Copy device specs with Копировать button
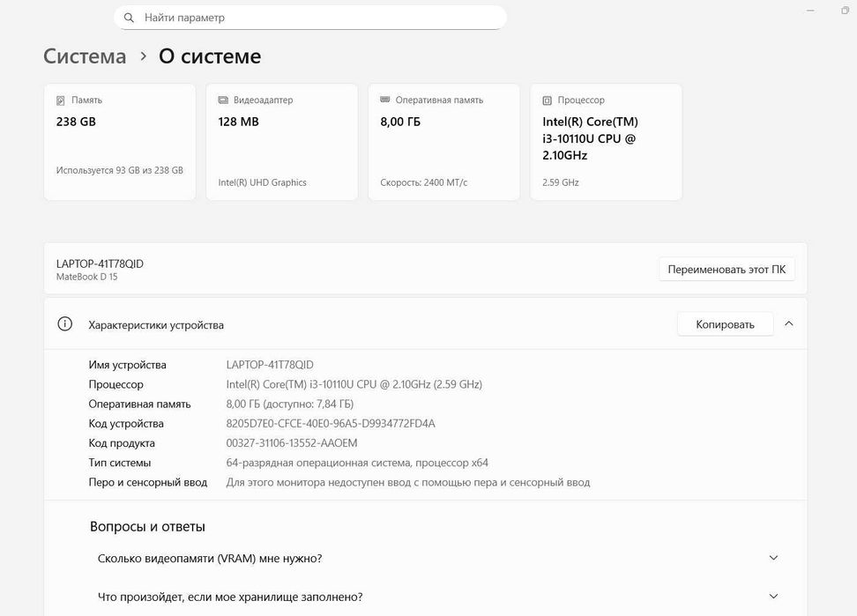The height and width of the screenshot is (616, 857). (725, 324)
